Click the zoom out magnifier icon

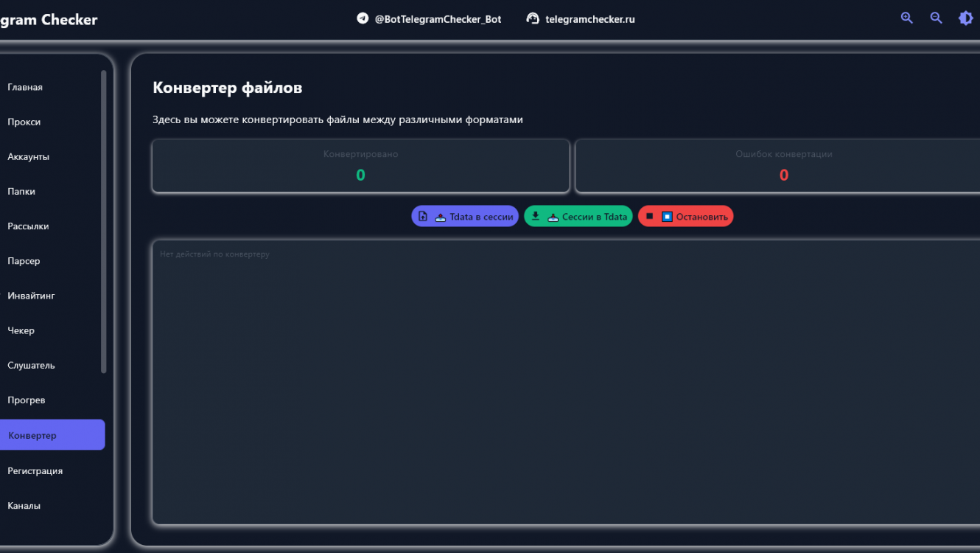pyautogui.click(x=936, y=18)
